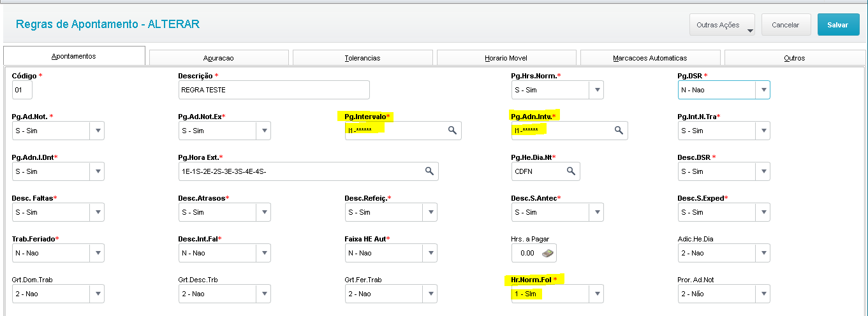Expand the Desc.Int.Fal dropdown
Image resolution: width=868 pixels, height=316 pixels.
pyautogui.click(x=263, y=253)
